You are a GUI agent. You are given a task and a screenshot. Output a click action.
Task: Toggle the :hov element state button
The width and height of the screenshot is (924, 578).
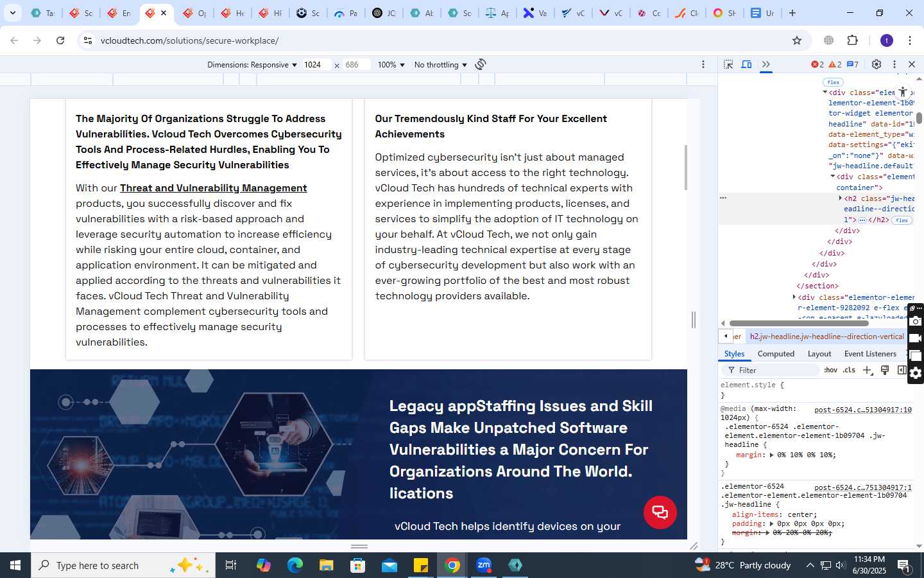point(831,370)
